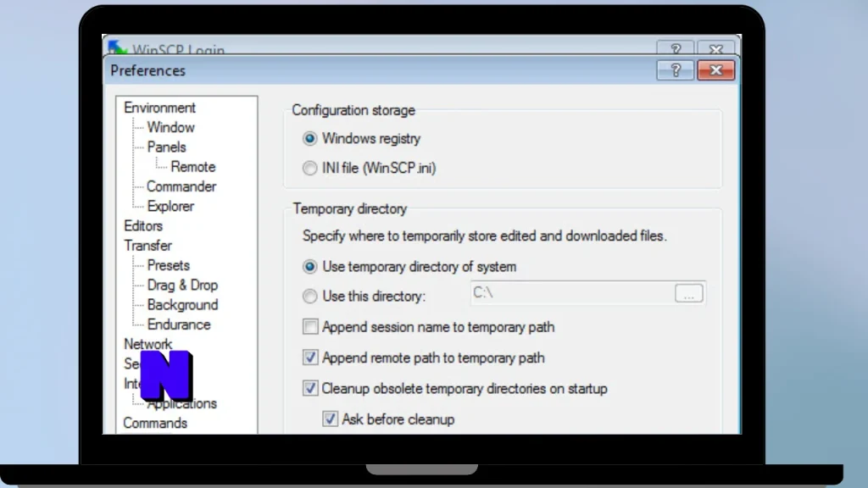Viewport: 868px width, 488px height.
Task: Open Network preferences
Action: click(147, 344)
